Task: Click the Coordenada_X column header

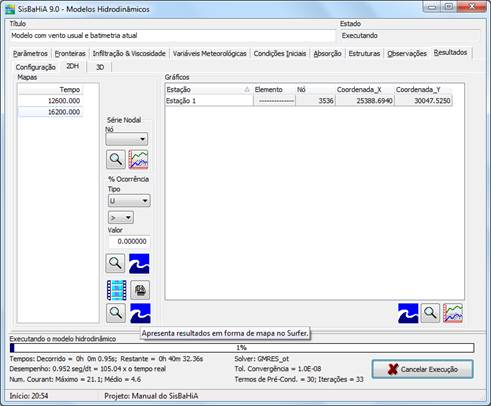Action: tap(365, 89)
